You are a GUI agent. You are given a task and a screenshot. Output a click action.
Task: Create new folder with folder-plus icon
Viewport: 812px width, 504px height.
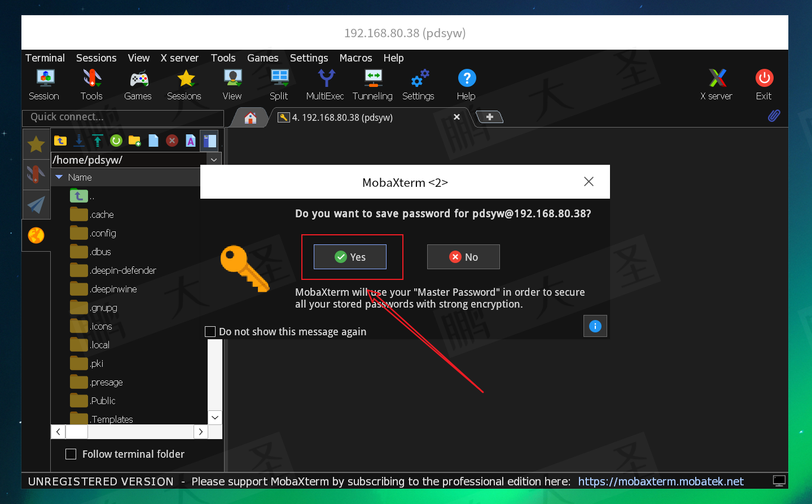tap(135, 141)
